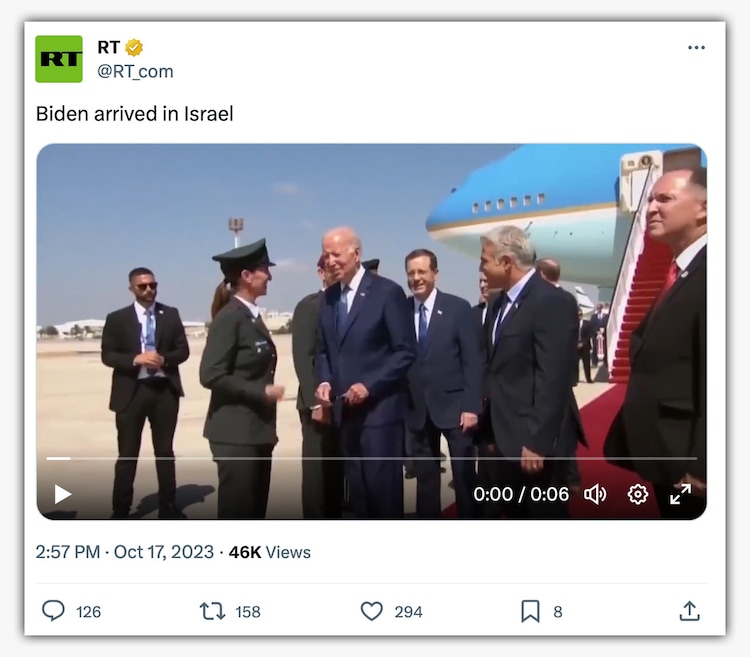Open RT profile avatar
The height and width of the screenshot is (657, 750).
[x=59, y=59]
